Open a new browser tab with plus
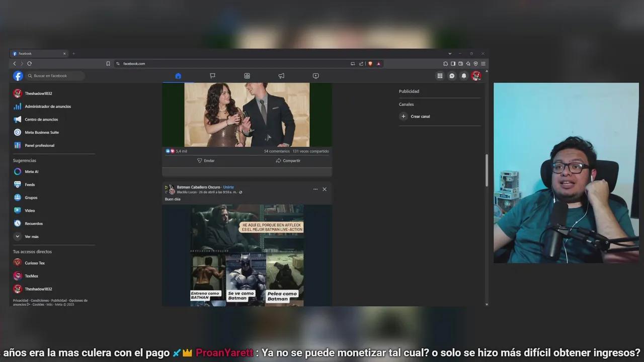Viewport: 644px width, 362px height. click(73, 53)
